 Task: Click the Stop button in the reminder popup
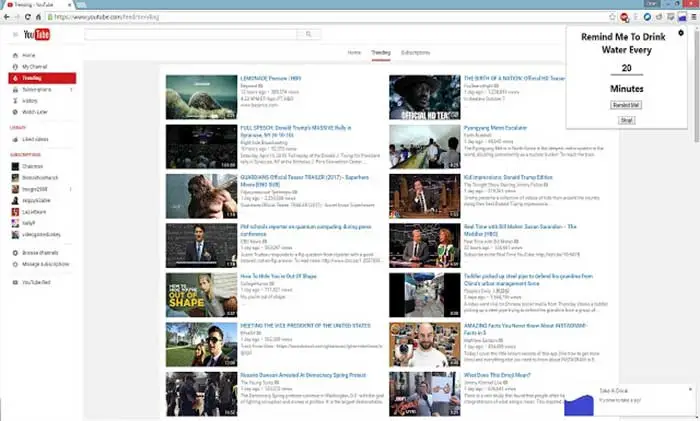626,120
